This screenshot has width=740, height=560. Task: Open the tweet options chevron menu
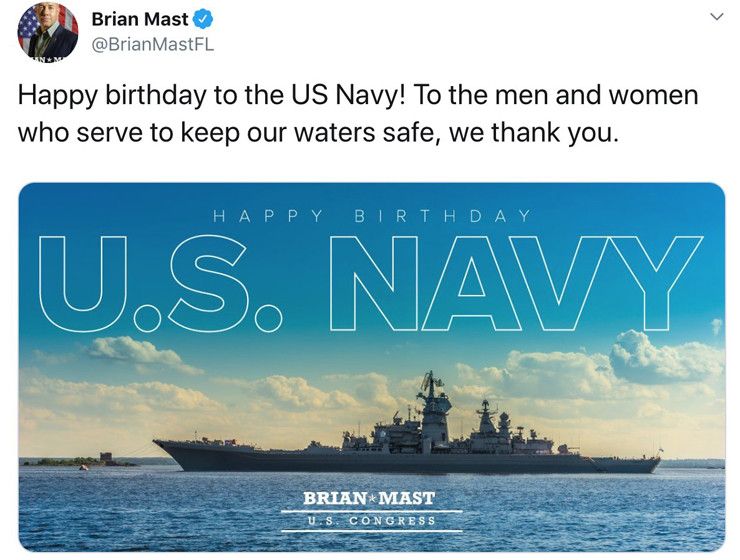pyautogui.click(x=716, y=18)
